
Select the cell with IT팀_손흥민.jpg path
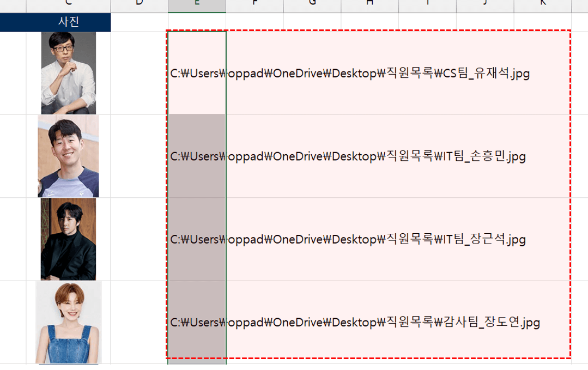coord(197,156)
